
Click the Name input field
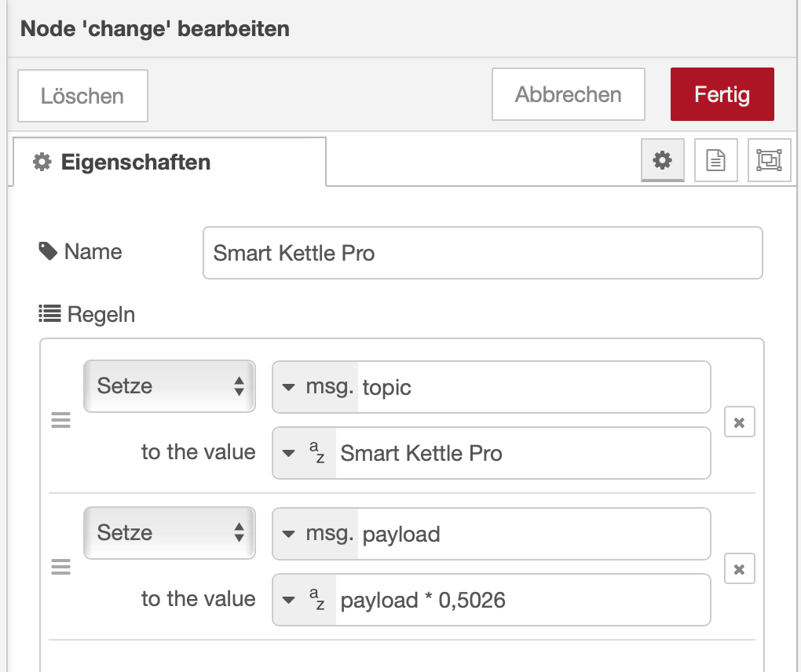pyautogui.click(x=482, y=253)
